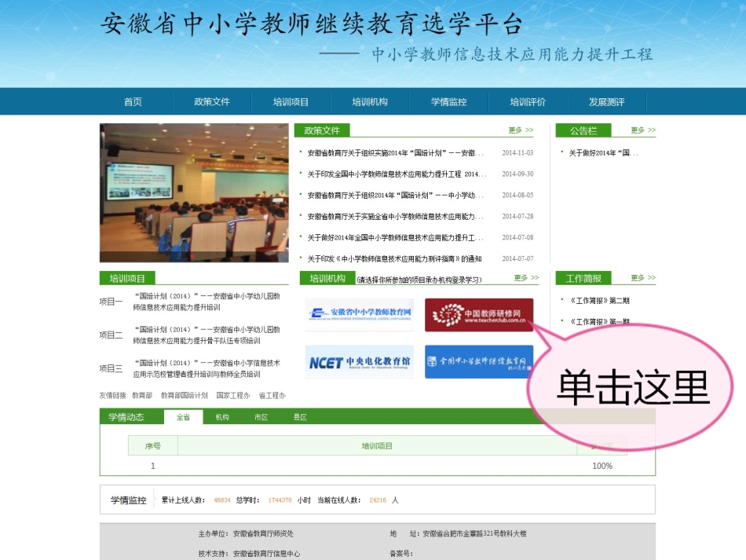Click the 全国中小学教师继续教育网 blue logo
746x560 pixels.
479,362
